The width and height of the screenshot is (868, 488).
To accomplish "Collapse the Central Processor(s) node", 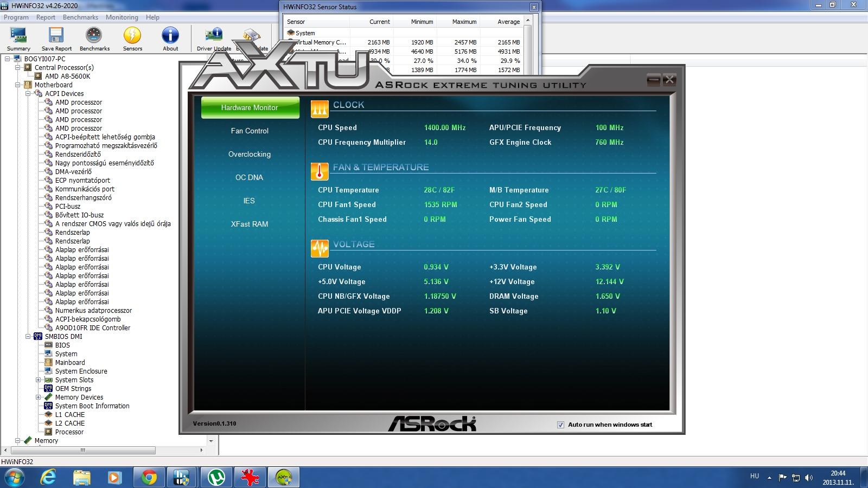I will coord(18,67).
